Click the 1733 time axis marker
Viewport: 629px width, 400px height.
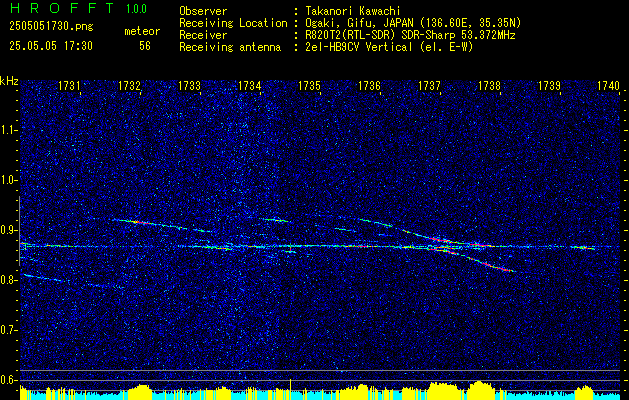(x=189, y=86)
